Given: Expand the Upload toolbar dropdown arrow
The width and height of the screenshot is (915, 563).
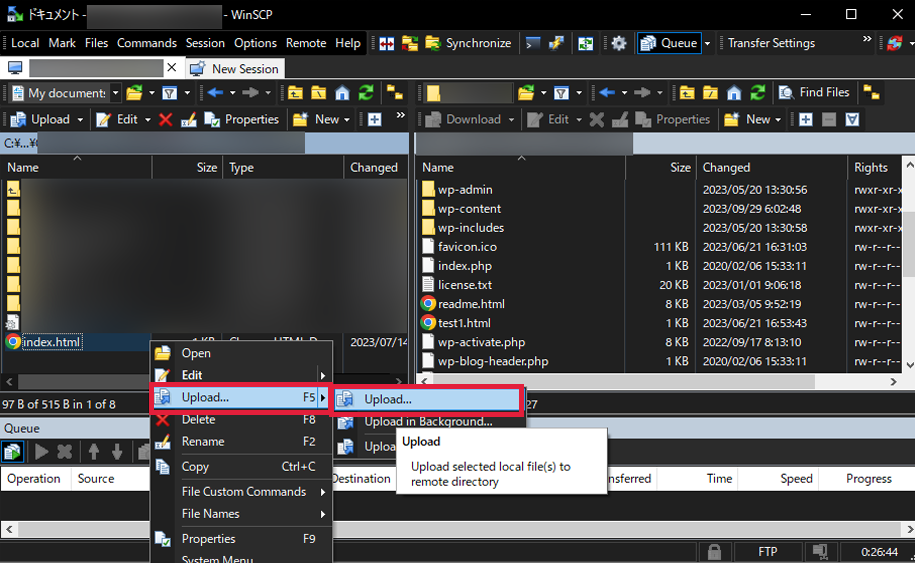Looking at the screenshot, I should pyautogui.click(x=80, y=120).
